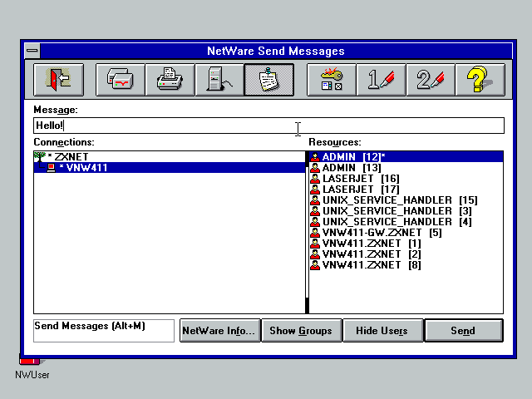The image size is (532, 399).
Task: Click the user icon beside ADMIN [13]
Action: [x=315, y=168]
